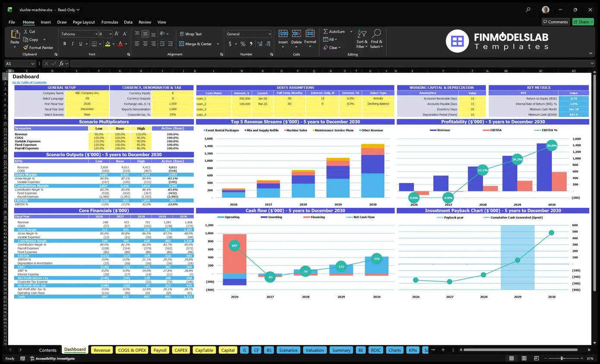The image size is (600, 364).
Task: Click the Copy icon
Action: point(26,39)
